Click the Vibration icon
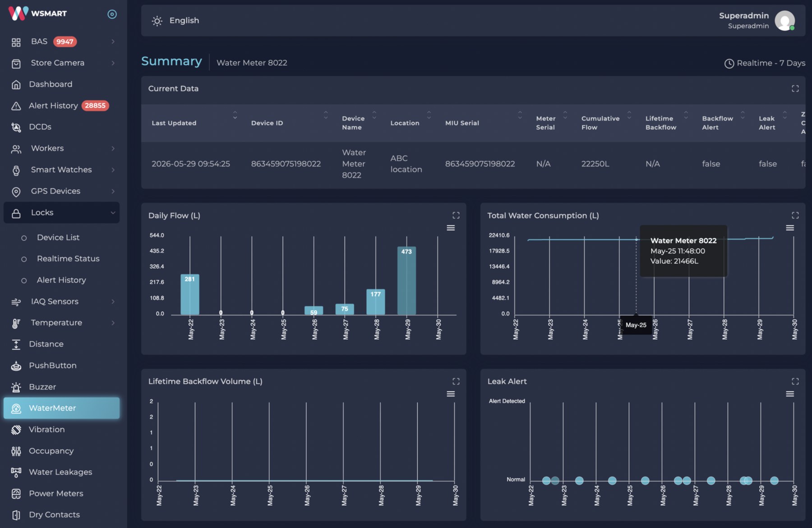 [16, 430]
